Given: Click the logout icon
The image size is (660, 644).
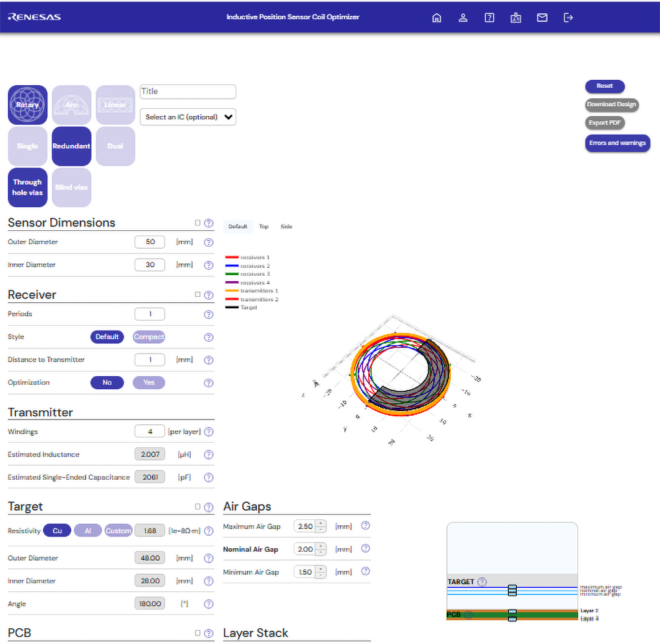Looking at the screenshot, I should pos(568,17).
